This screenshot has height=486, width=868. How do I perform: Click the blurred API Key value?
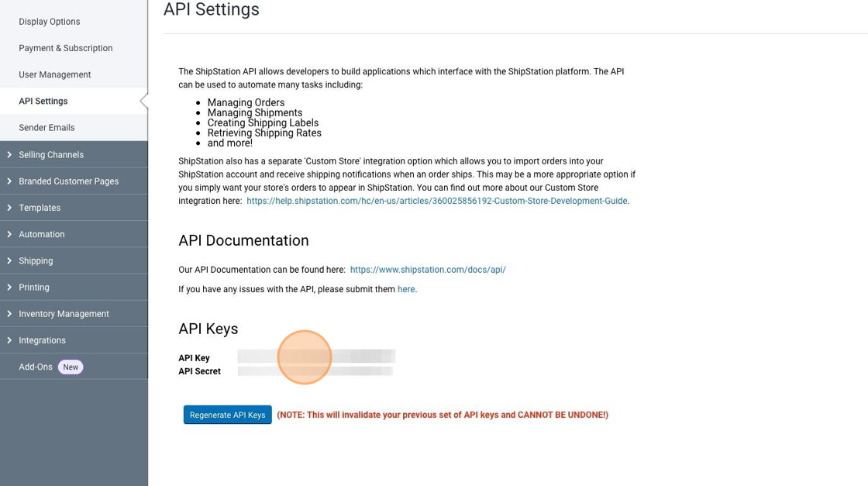[x=316, y=357]
